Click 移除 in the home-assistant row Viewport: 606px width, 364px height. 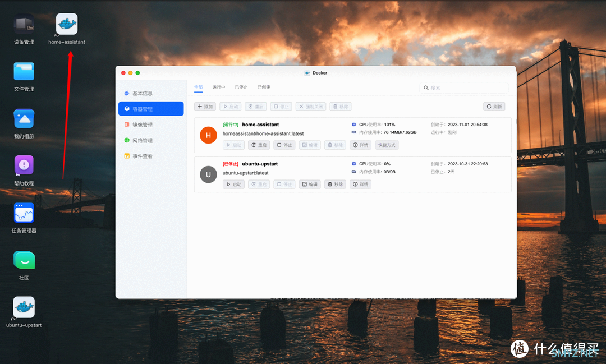click(335, 145)
